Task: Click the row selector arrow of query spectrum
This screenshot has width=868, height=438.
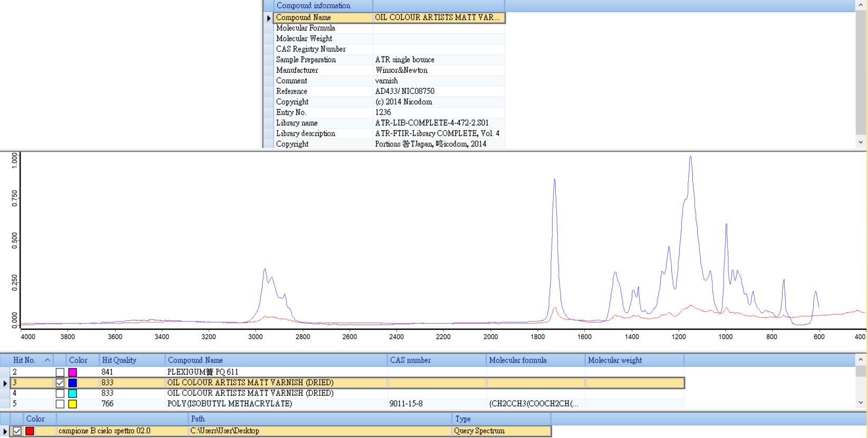Action: point(5,431)
